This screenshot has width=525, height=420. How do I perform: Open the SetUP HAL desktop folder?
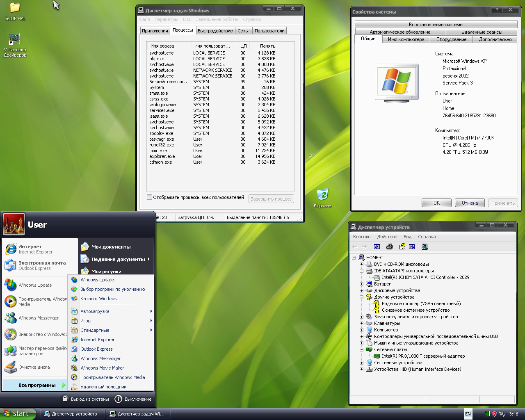(15, 11)
